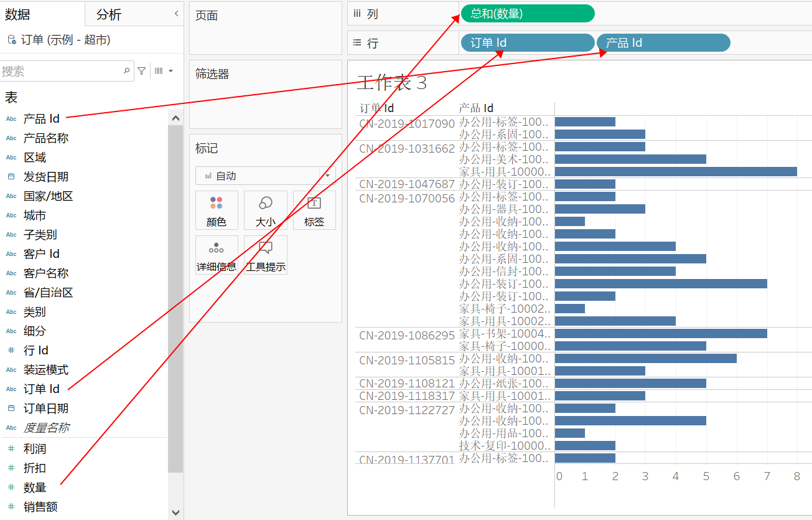This screenshot has height=520, width=812.
Task: Click the 工作表 3 sheet title
Action: point(392,83)
